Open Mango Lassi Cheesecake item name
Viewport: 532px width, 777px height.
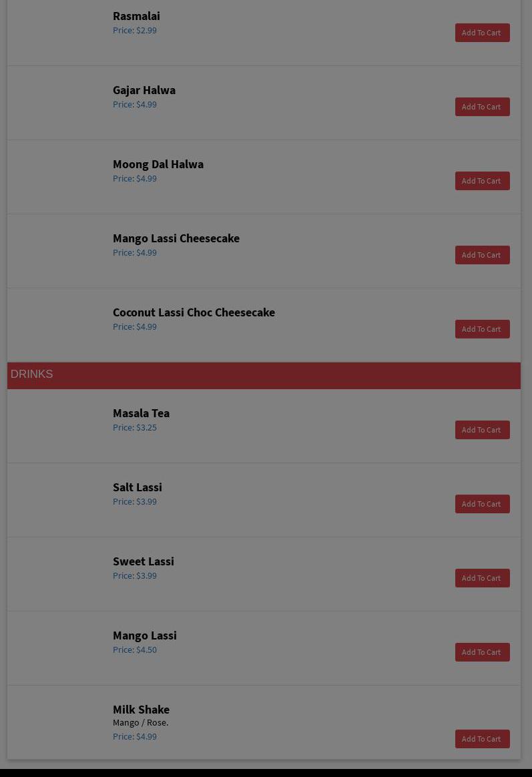pos(176,238)
